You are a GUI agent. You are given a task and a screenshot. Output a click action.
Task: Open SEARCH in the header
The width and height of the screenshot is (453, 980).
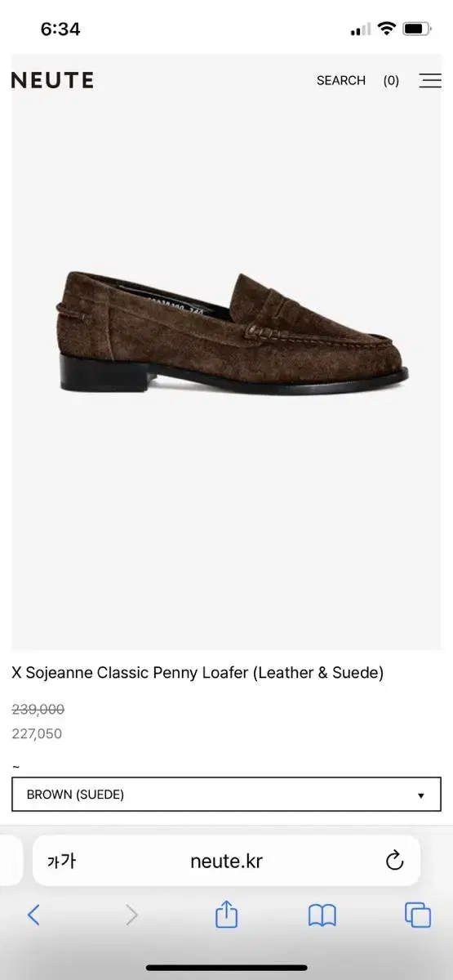[x=341, y=81]
